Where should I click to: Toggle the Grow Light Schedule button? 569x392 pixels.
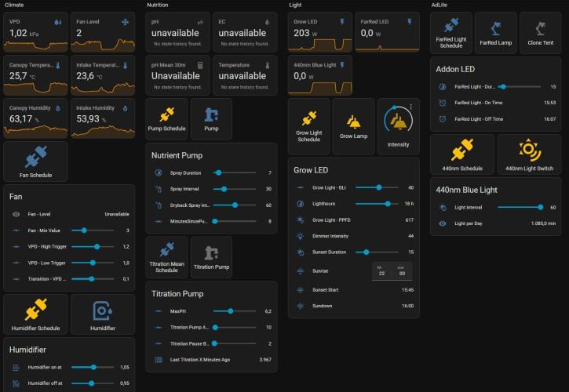[x=308, y=126]
